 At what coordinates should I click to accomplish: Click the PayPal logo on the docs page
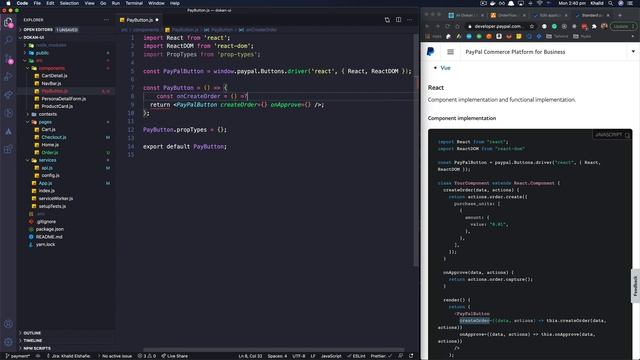click(x=430, y=52)
